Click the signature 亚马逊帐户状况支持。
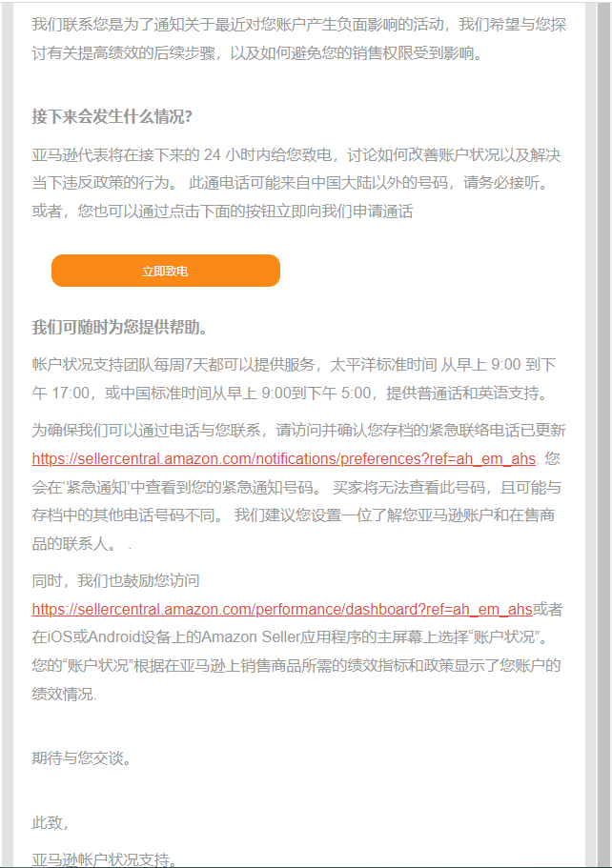Viewport: 612px width, 868px height. (105, 859)
